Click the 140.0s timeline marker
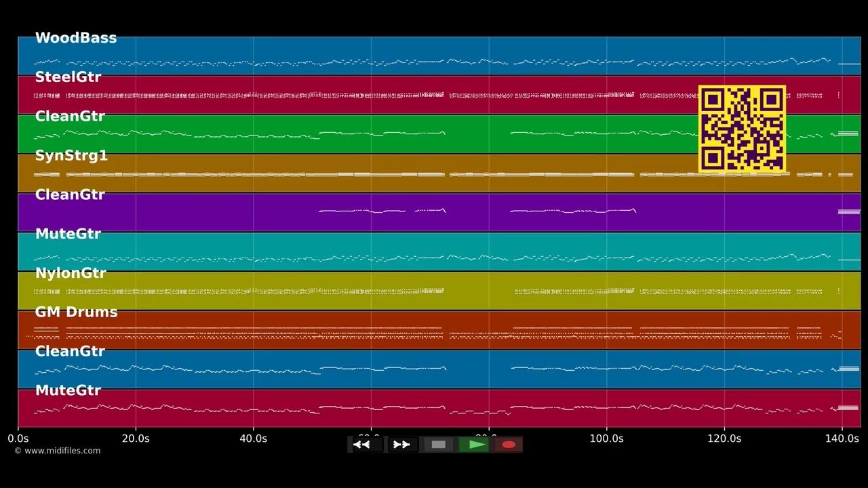This screenshot has height=488, width=868. tap(842, 439)
